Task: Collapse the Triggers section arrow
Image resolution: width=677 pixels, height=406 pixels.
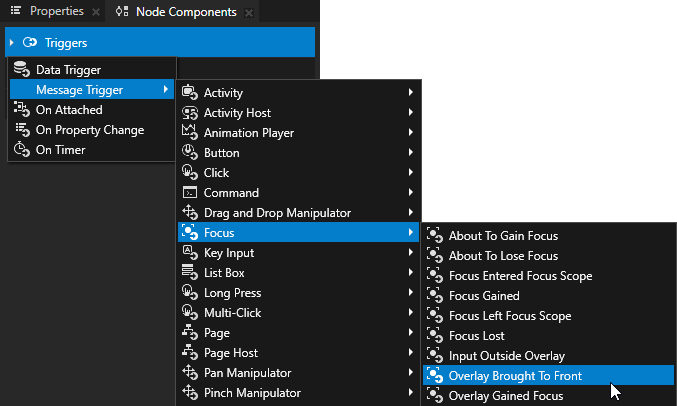Action: (x=11, y=43)
